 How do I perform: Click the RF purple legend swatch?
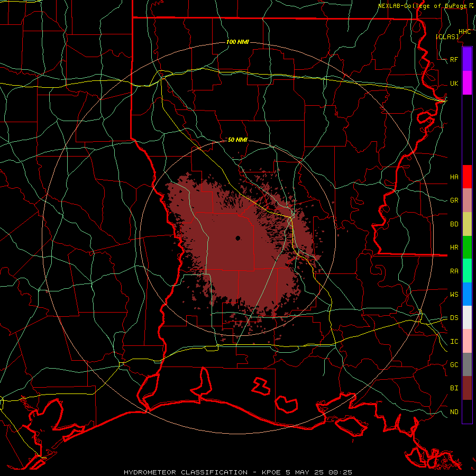tap(467, 59)
